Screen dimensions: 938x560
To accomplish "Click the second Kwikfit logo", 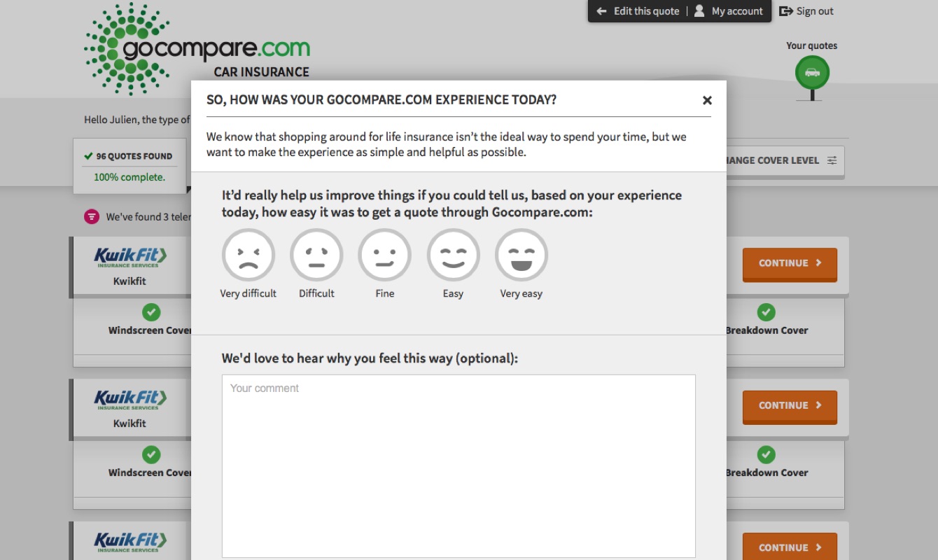I will pyautogui.click(x=130, y=399).
